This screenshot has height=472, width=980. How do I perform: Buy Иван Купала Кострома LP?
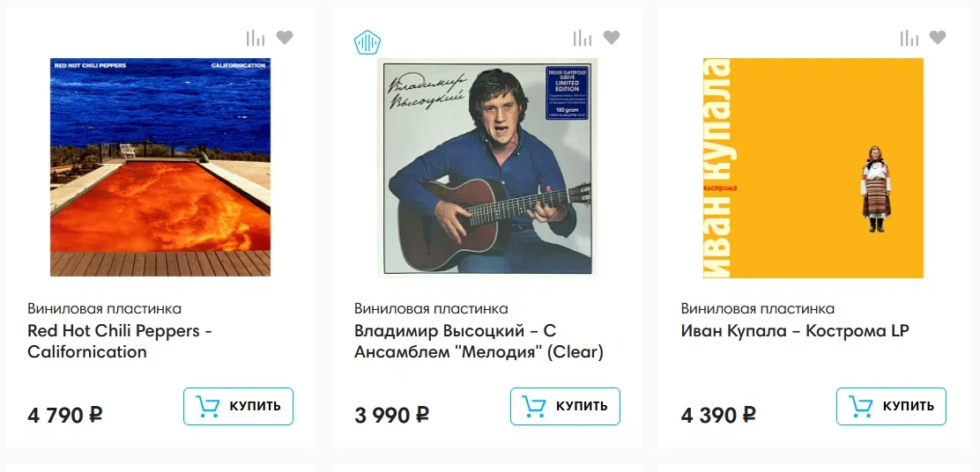(x=891, y=406)
